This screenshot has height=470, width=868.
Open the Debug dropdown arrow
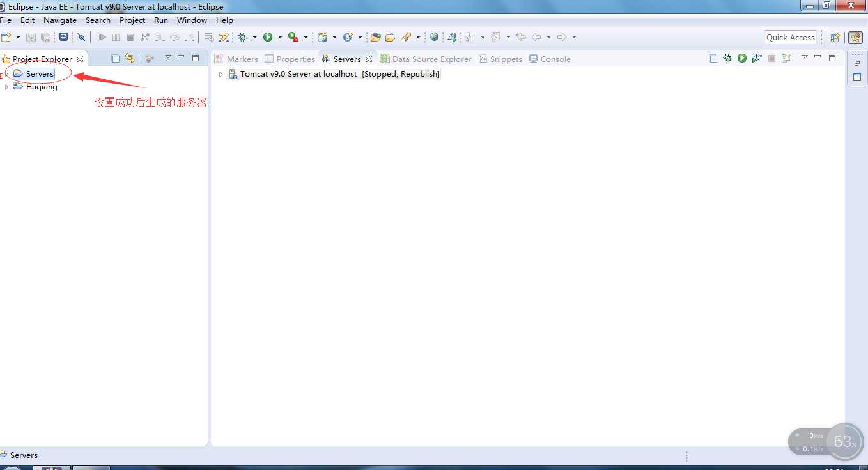click(254, 37)
